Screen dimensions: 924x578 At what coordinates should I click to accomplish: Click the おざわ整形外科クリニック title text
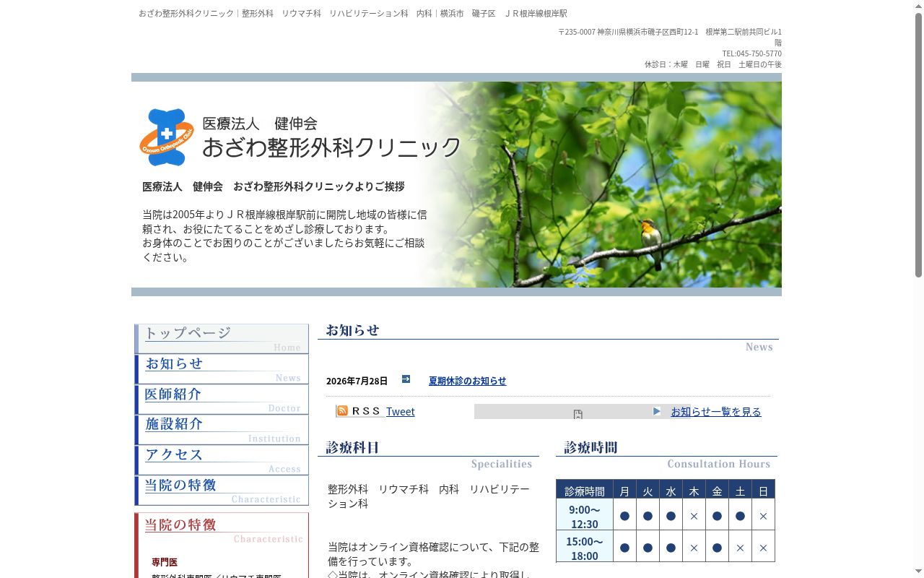[331, 147]
